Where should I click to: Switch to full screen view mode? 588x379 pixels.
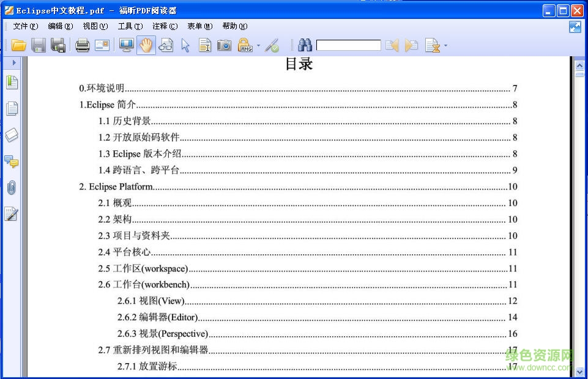pos(126,45)
